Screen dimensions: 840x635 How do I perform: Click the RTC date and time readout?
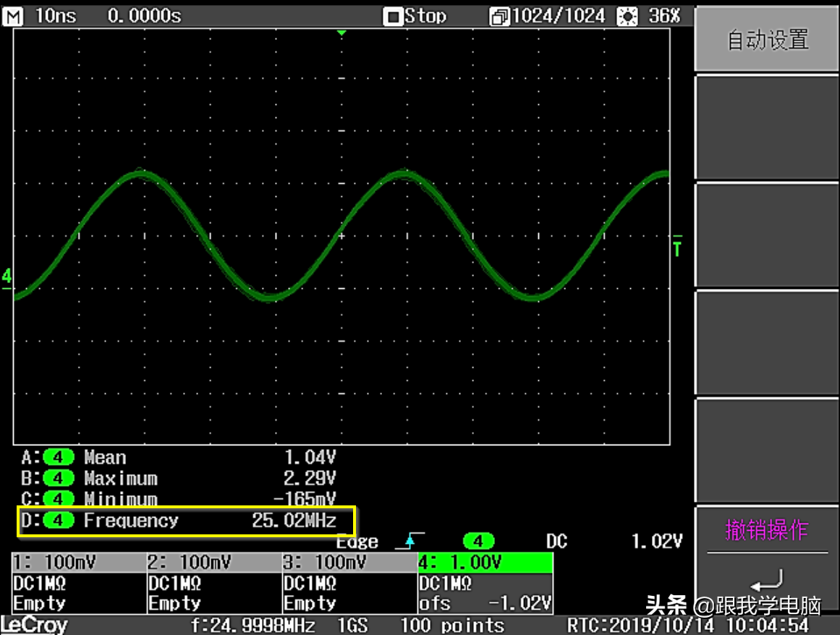[x=688, y=626]
